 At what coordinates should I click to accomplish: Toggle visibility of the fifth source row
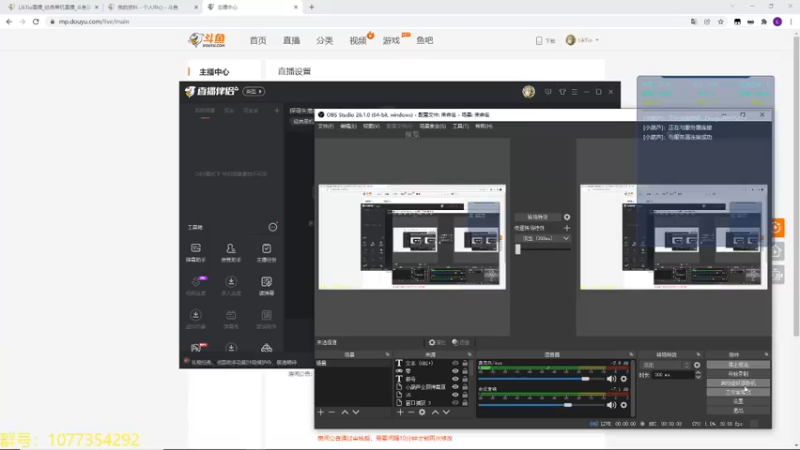pos(455,395)
